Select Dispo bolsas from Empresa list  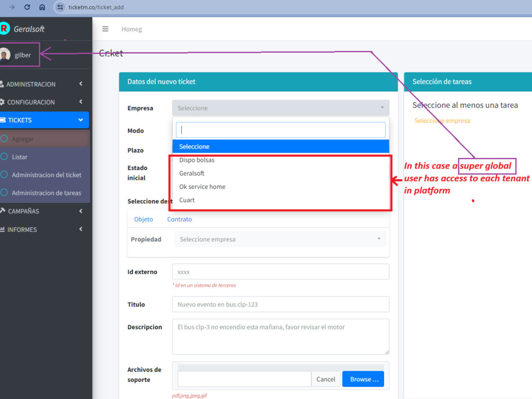point(280,160)
